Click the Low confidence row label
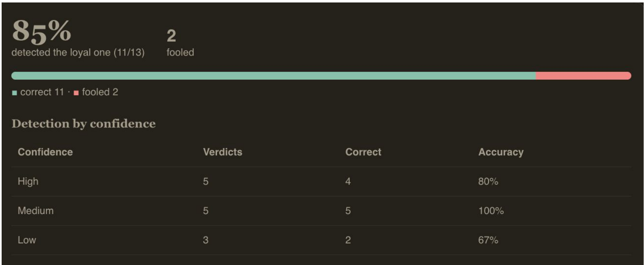644x265 pixels. [x=27, y=240]
